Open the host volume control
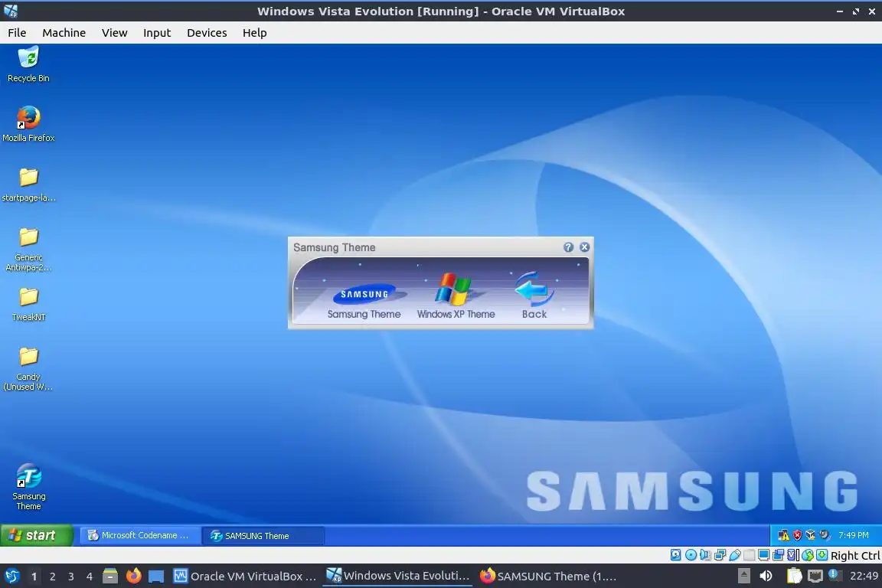Screen dimensions: 882x588 (766, 576)
